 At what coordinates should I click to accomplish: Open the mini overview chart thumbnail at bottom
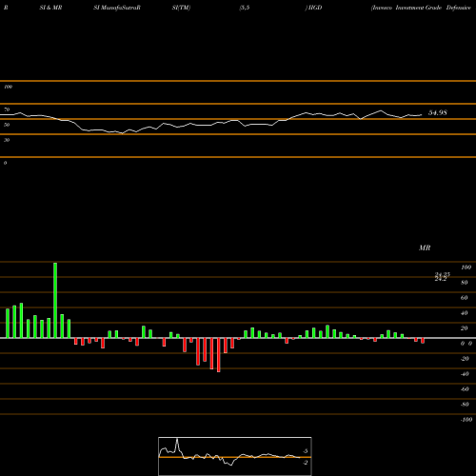tap(235, 456)
